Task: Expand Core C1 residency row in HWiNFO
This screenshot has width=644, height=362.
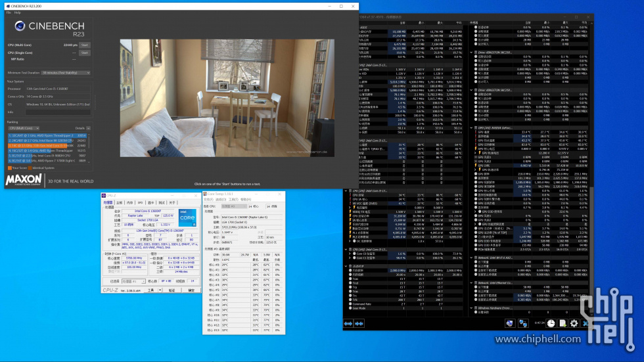Action: (350, 258)
